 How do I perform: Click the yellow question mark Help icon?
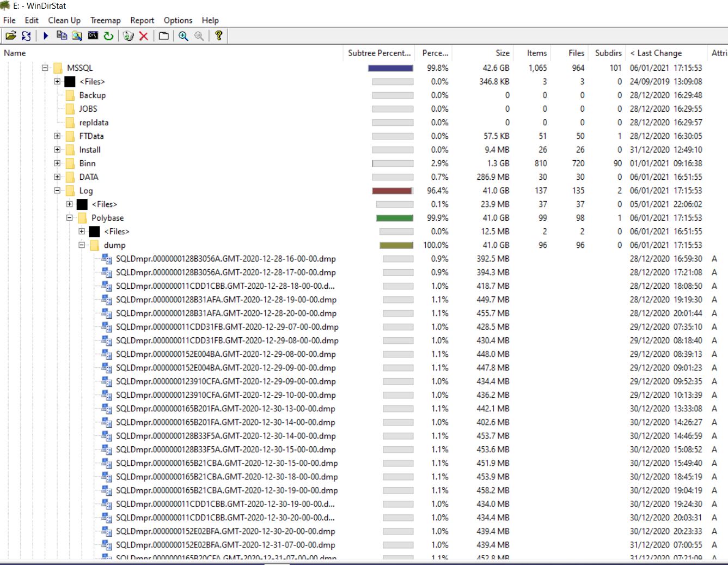click(219, 36)
